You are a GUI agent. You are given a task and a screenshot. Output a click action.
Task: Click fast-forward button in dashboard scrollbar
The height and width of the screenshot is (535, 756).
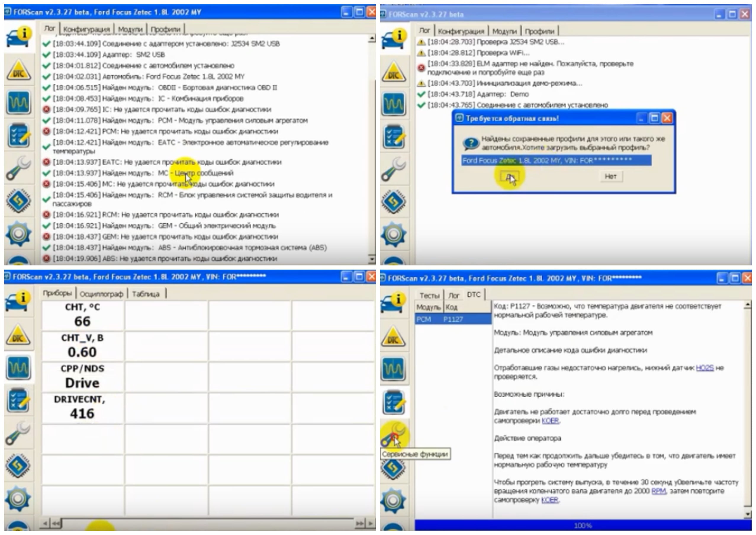[x=360, y=523]
